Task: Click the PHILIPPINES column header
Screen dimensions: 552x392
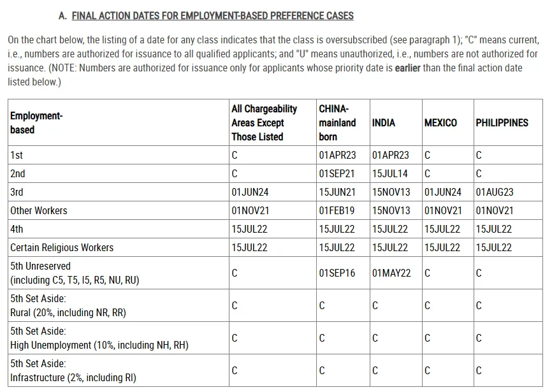Action: [x=502, y=123]
